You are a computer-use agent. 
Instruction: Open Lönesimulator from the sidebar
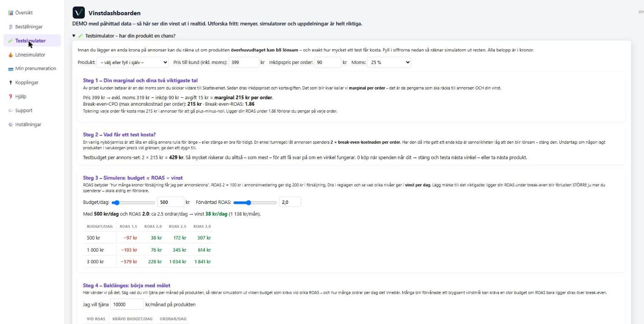click(32, 55)
